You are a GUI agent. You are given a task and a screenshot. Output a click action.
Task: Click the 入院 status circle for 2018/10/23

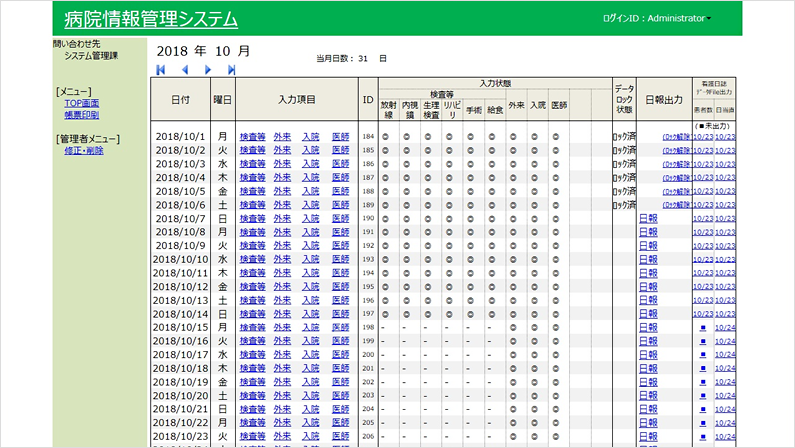(534, 437)
